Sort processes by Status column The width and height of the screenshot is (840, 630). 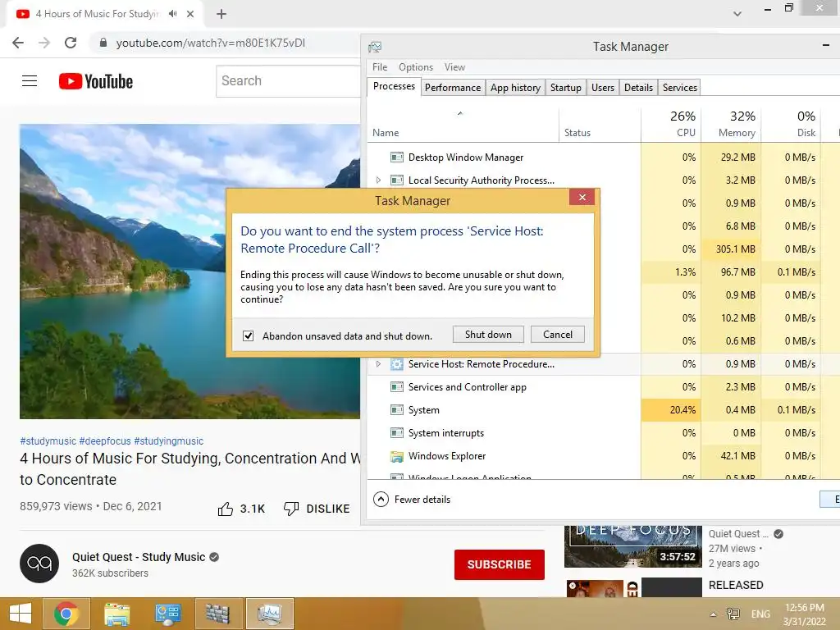click(577, 132)
